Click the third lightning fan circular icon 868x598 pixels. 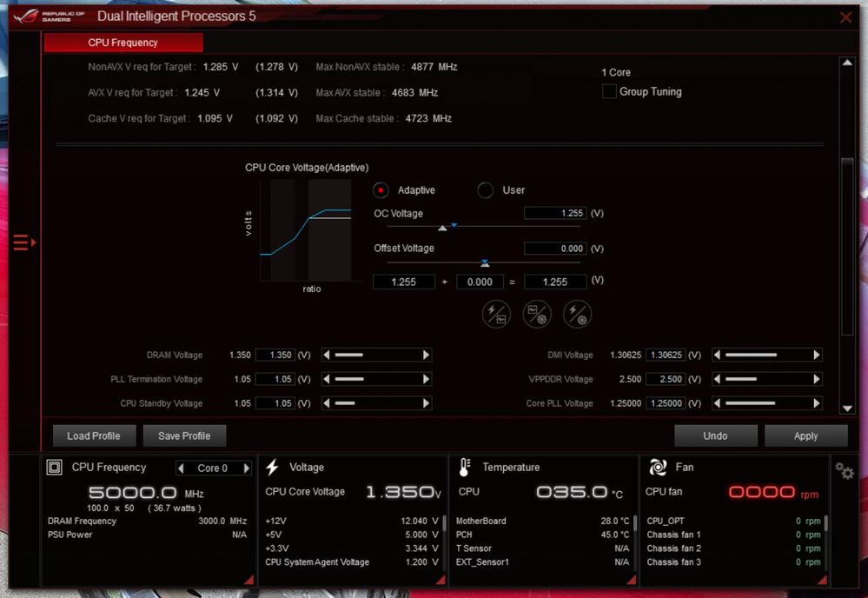coord(578,314)
